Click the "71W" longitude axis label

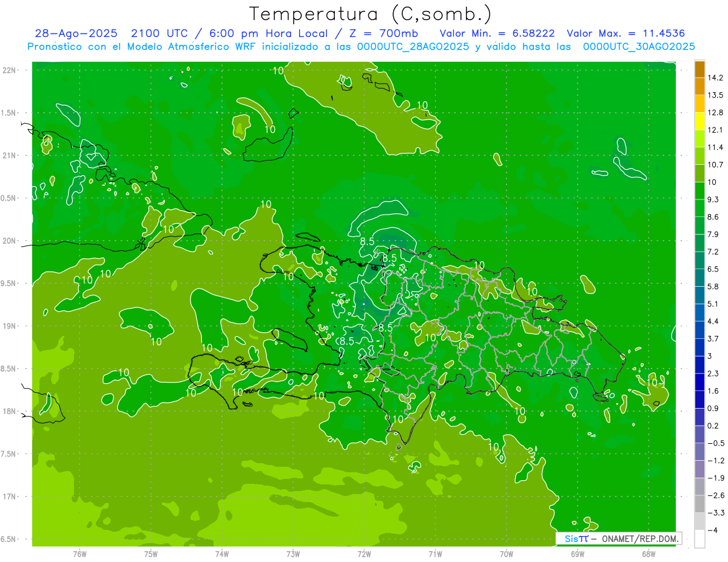435,554
